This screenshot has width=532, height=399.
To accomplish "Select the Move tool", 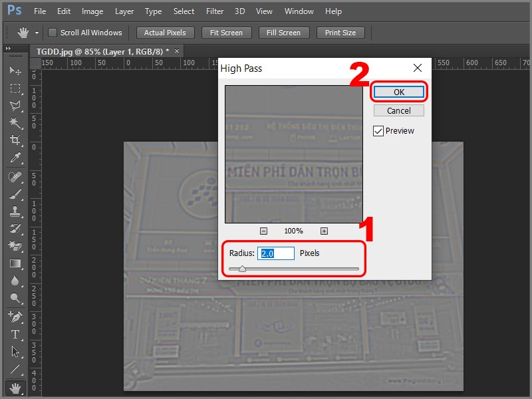I will 15,70.
